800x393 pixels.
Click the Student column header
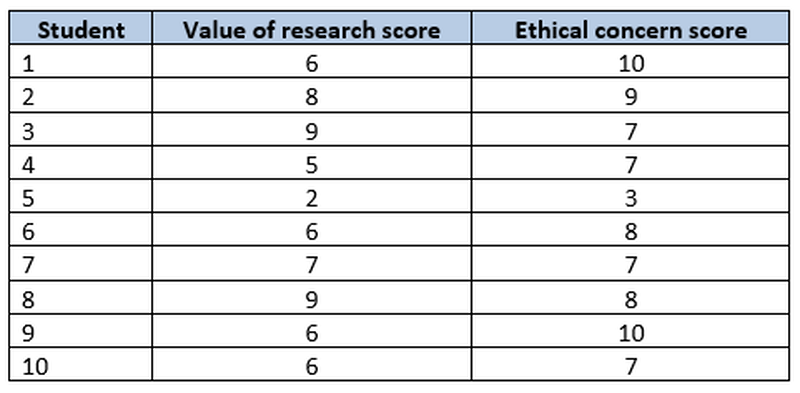81,30
